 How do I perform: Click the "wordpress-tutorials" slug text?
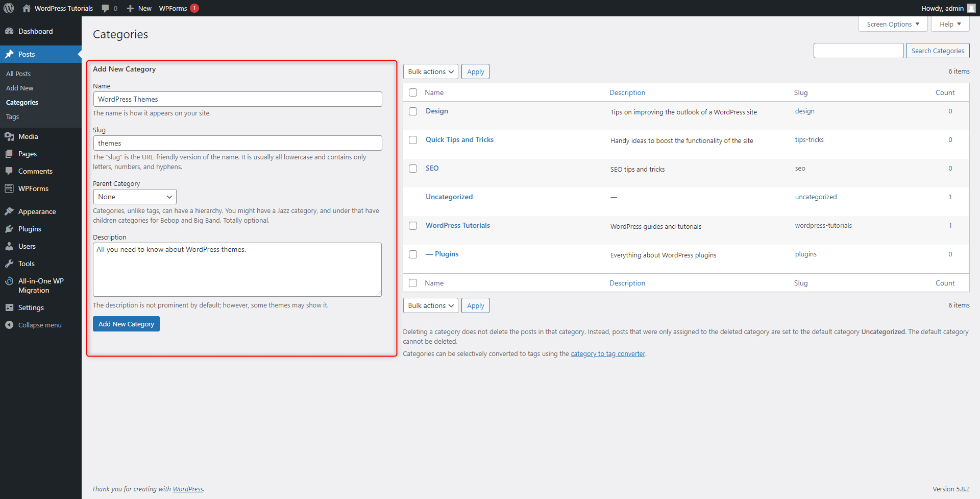point(823,225)
